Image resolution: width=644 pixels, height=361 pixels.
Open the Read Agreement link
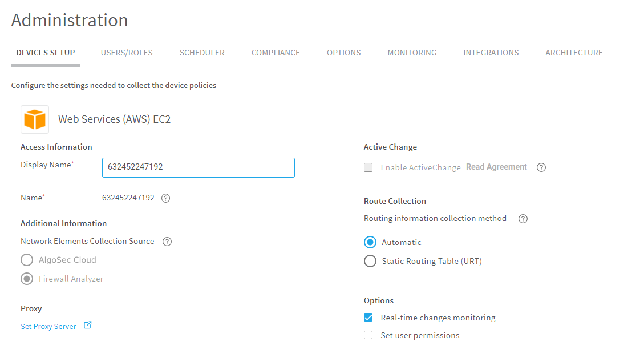(x=496, y=167)
